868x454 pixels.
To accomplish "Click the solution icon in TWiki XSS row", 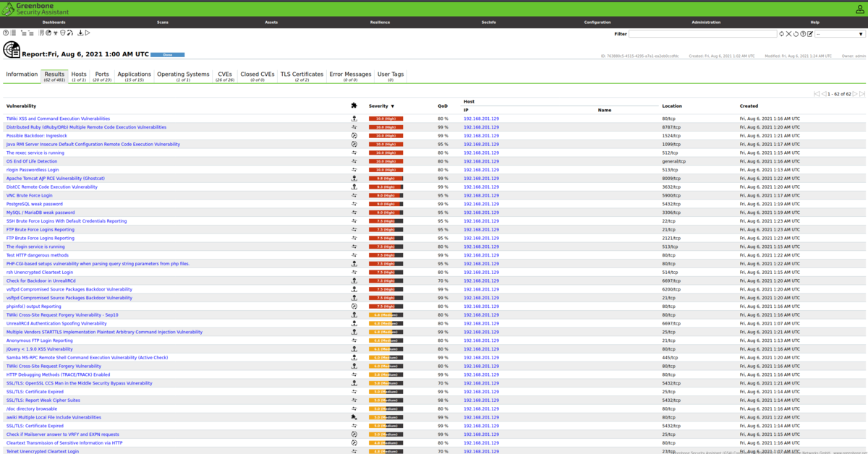I will click(354, 119).
